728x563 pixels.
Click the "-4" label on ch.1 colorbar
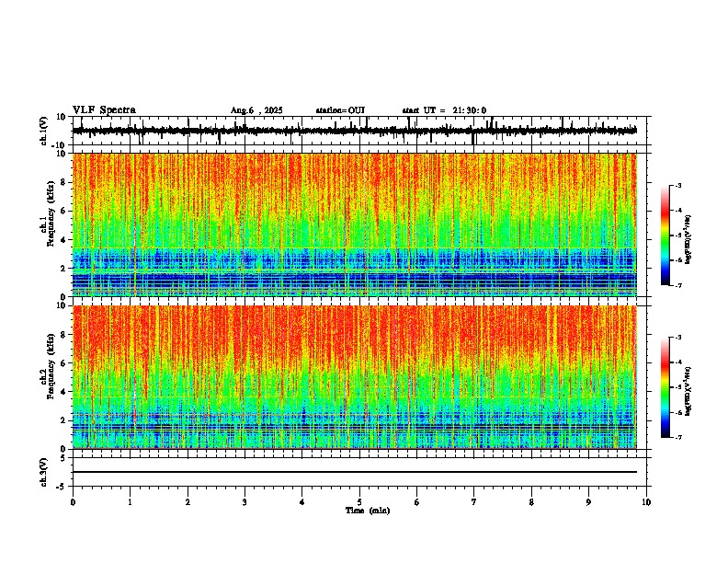point(678,211)
